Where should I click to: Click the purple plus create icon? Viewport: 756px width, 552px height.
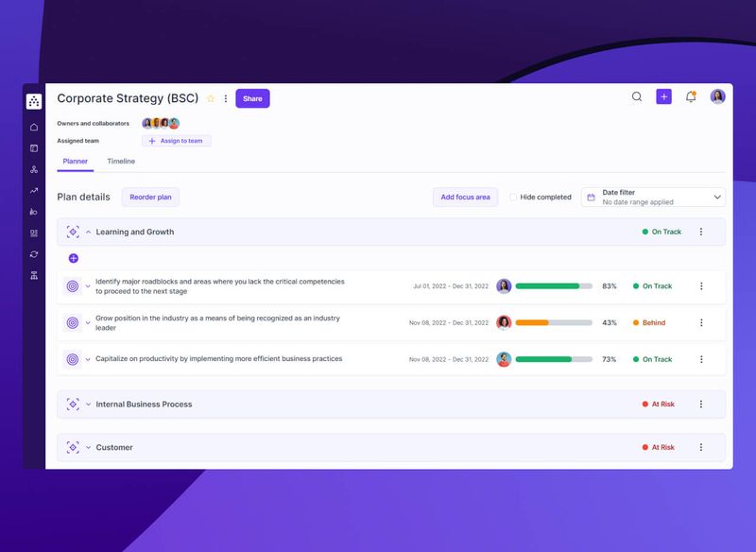pos(664,97)
